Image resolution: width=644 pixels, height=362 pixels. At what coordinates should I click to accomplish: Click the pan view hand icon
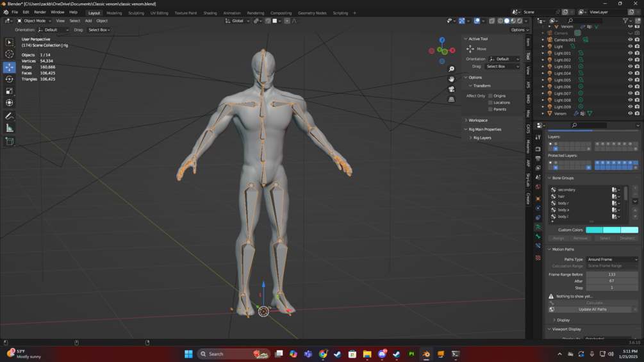451,79
